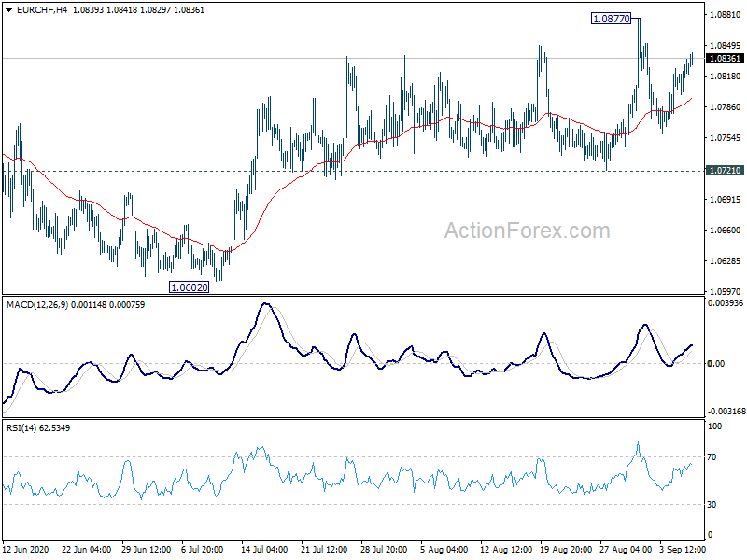The image size is (747, 560).
Task: Click the 28 Jul 20:00 date label
Action: click(x=384, y=549)
